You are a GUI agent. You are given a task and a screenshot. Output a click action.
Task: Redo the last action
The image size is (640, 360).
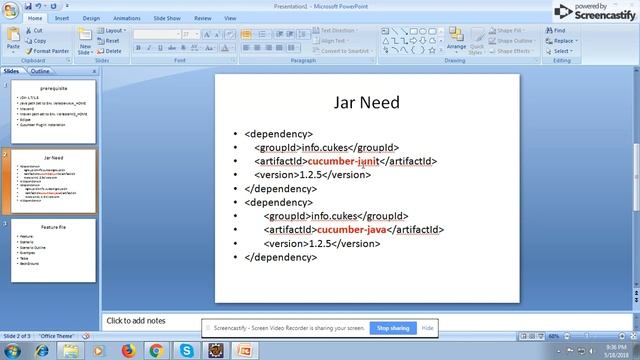pyautogui.click(x=53, y=6)
